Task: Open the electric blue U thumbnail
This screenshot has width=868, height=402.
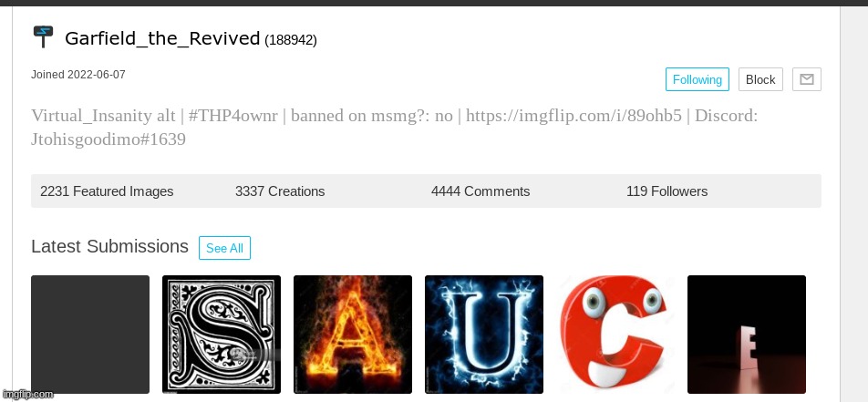Action: coord(484,334)
